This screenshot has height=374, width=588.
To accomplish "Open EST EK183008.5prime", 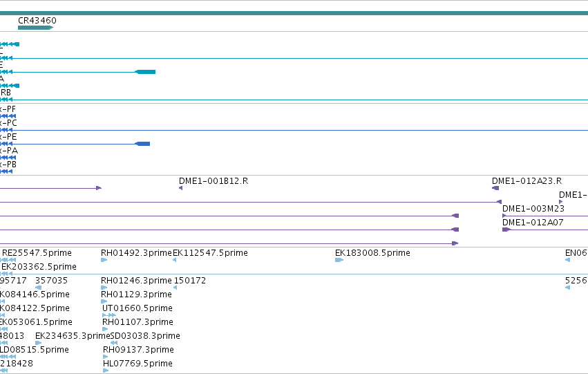I will coord(372,253).
